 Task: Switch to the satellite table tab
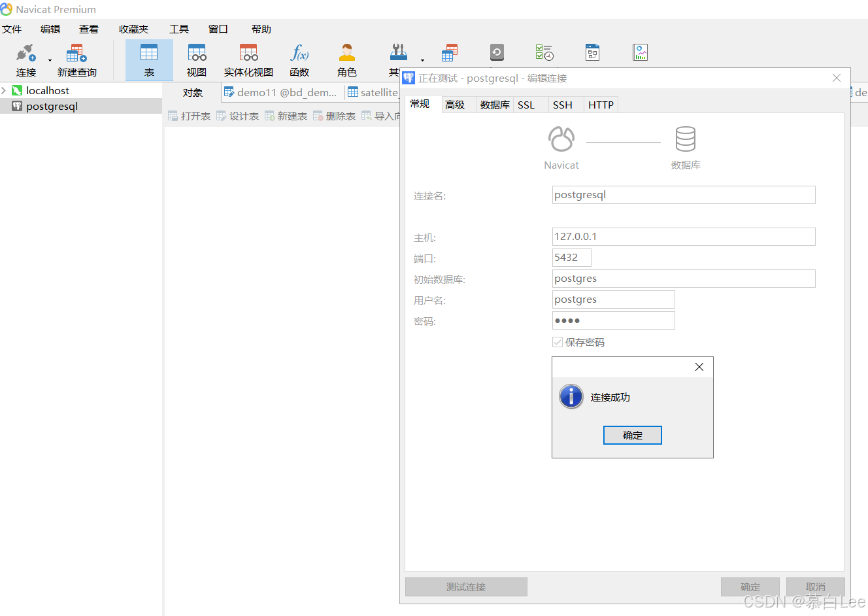[x=373, y=92]
